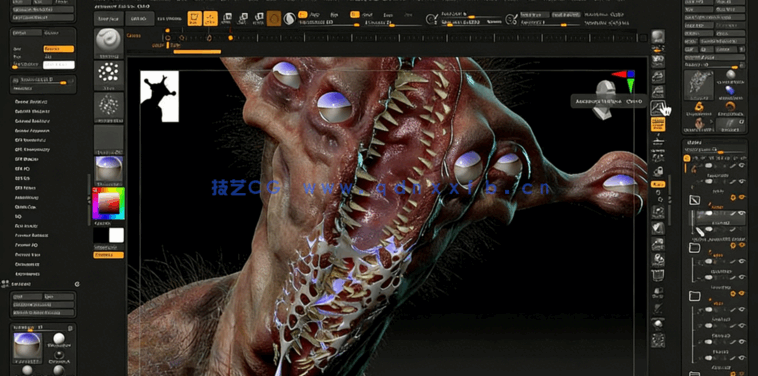The height and width of the screenshot is (376, 758).
Task: Activate the Scale gizmo icon in top toolbar
Action: pos(243,19)
